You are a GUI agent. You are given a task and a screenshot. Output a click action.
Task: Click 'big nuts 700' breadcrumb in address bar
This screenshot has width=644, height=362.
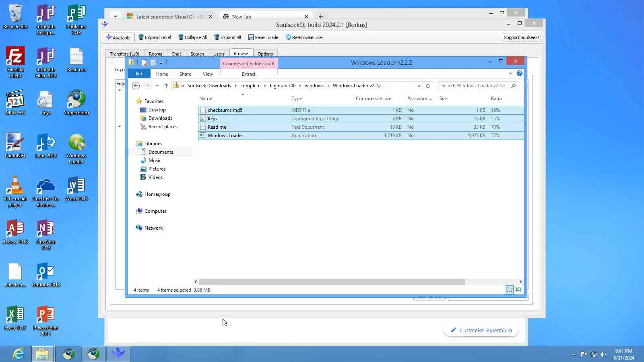click(x=283, y=86)
